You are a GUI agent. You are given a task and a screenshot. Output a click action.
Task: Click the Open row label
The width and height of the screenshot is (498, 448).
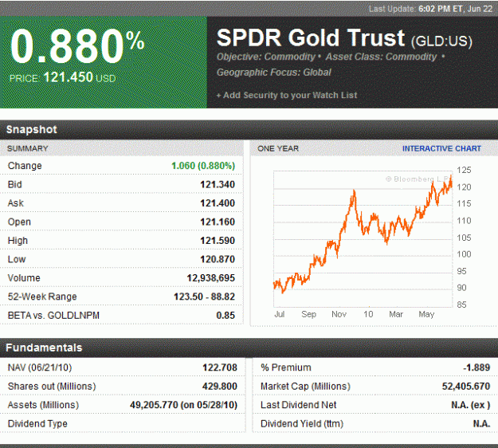pos(19,222)
